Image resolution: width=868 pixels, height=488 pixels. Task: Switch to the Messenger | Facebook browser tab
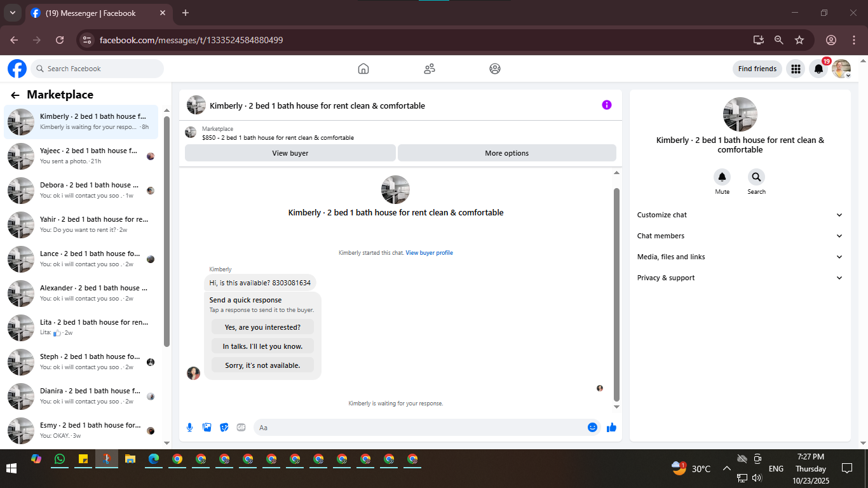coord(98,13)
